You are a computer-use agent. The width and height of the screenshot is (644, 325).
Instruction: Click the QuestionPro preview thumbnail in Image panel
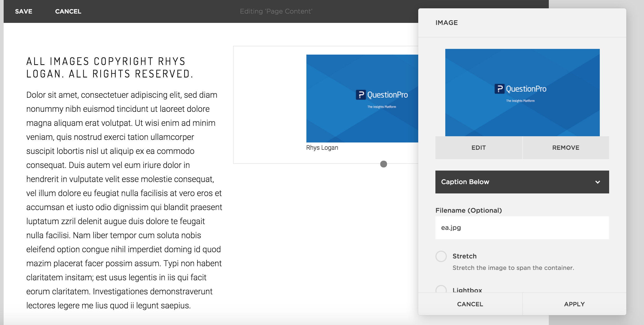pos(522,93)
